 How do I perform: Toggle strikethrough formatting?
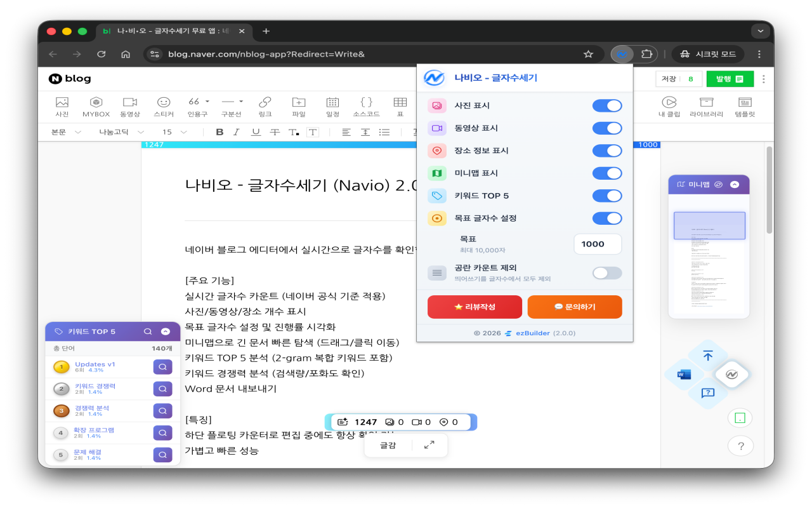point(275,132)
